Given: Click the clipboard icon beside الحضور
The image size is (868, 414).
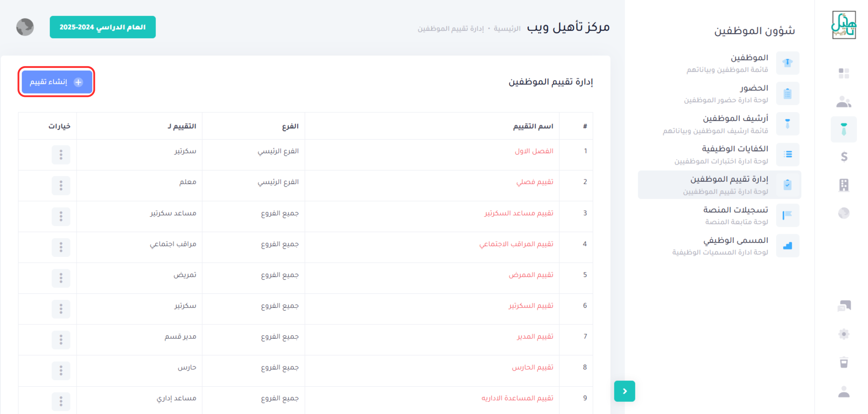Looking at the screenshot, I should pyautogui.click(x=787, y=94).
